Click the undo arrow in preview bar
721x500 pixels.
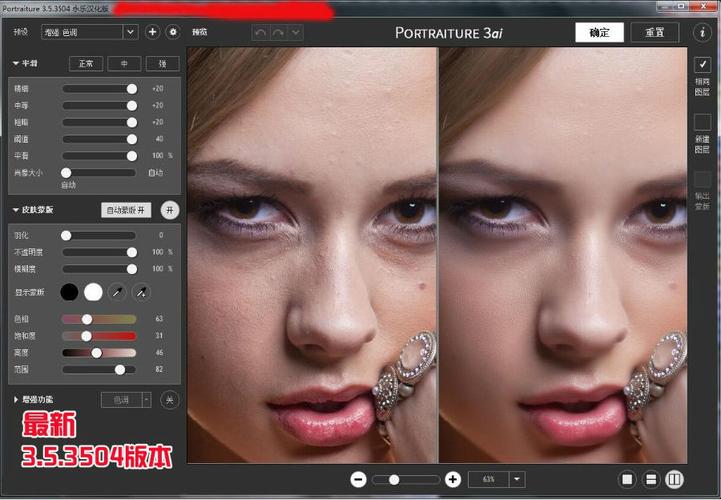tap(261, 32)
